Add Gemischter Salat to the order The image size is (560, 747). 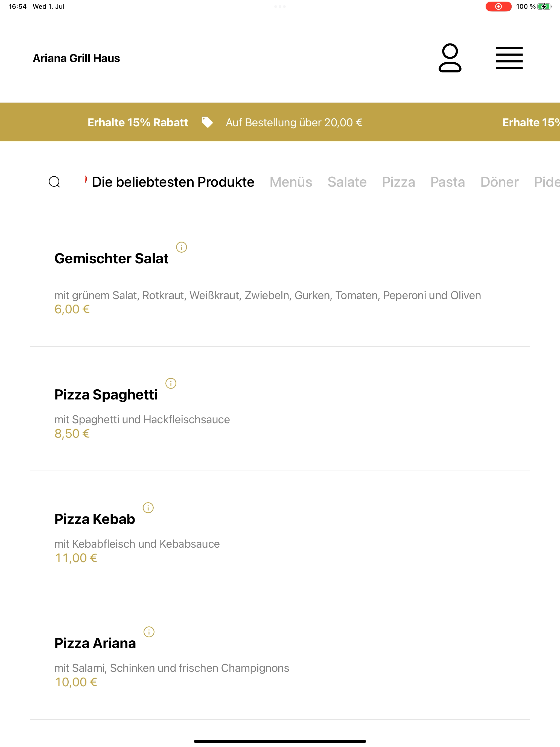point(280,284)
